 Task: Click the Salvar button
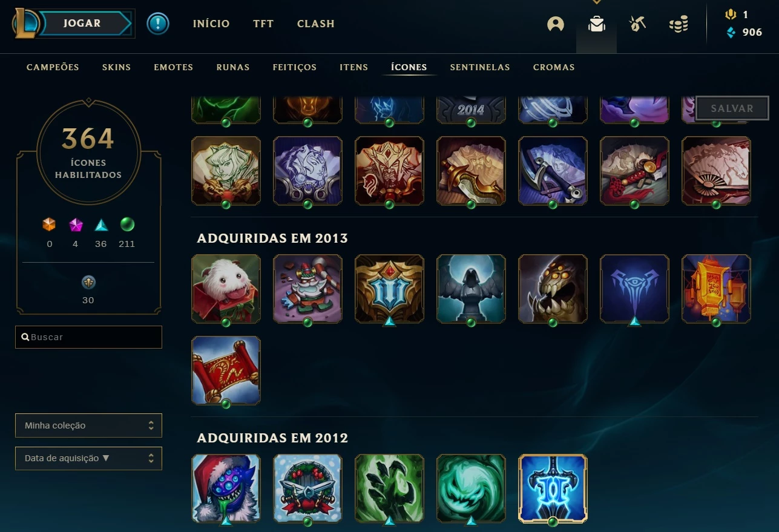click(x=732, y=108)
